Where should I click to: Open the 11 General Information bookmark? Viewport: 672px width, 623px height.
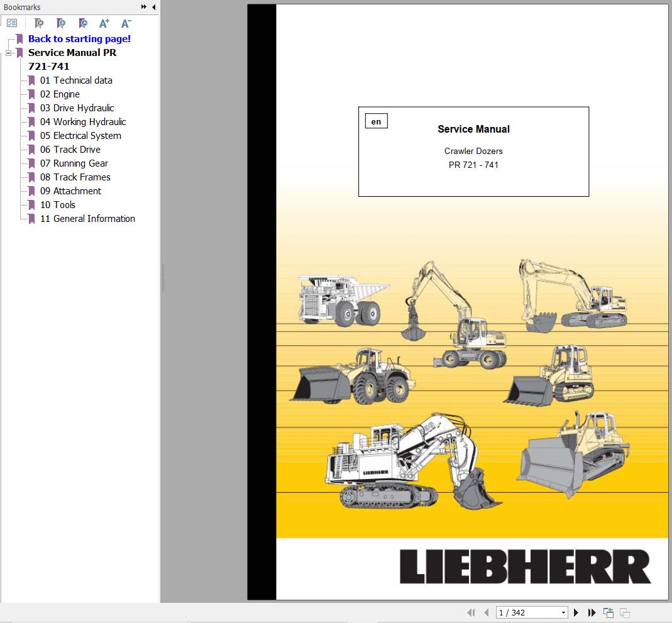pyautogui.click(x=87, y=219)
